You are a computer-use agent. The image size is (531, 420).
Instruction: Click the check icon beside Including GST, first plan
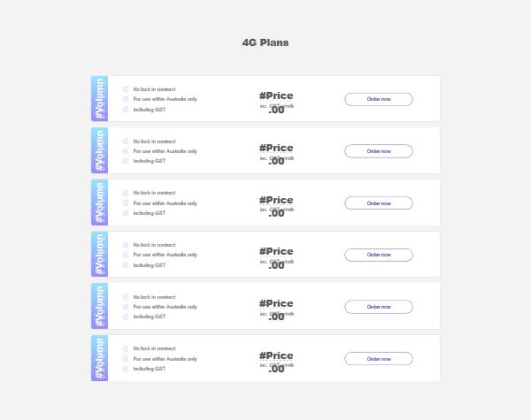coord(126,110)
